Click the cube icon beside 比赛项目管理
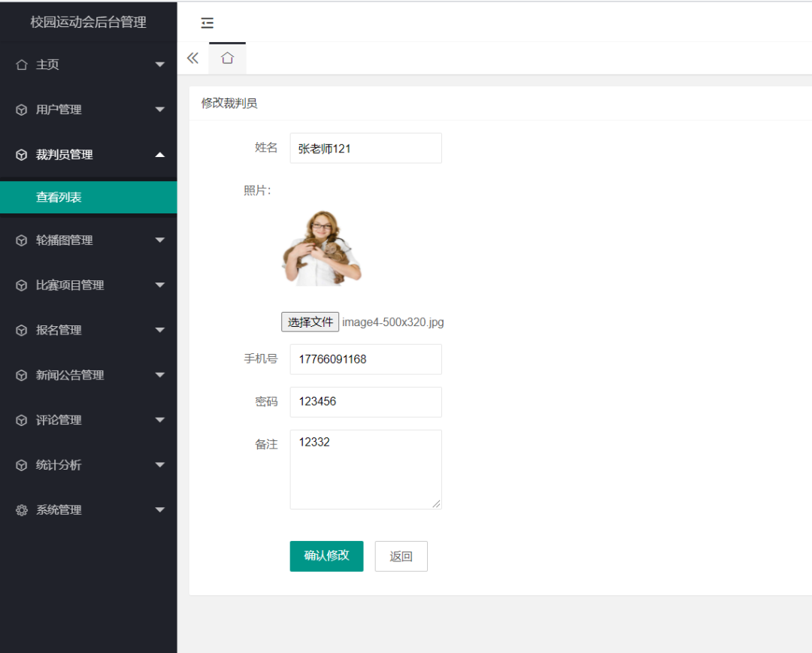 point(21,286)
